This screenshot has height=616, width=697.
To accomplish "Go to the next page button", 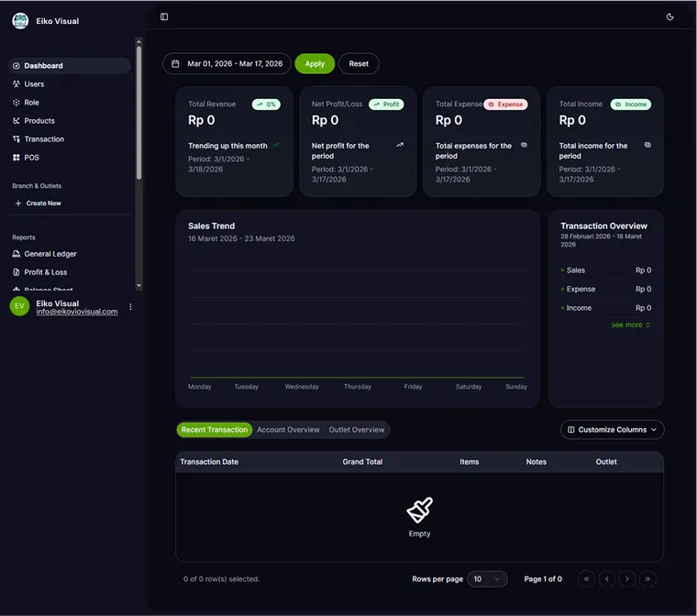I will click(x=627, y=579).
